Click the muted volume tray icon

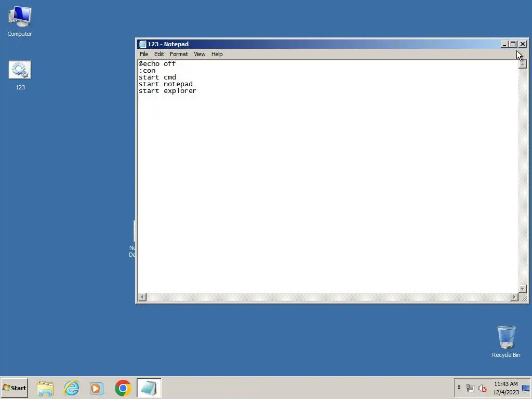pos(482,388)
